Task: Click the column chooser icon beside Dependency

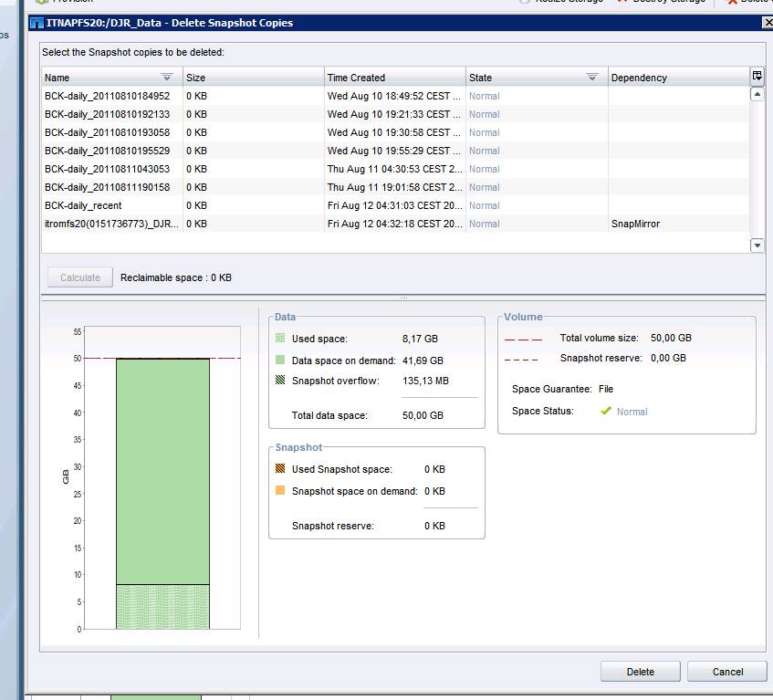Action: click(757, 77)
